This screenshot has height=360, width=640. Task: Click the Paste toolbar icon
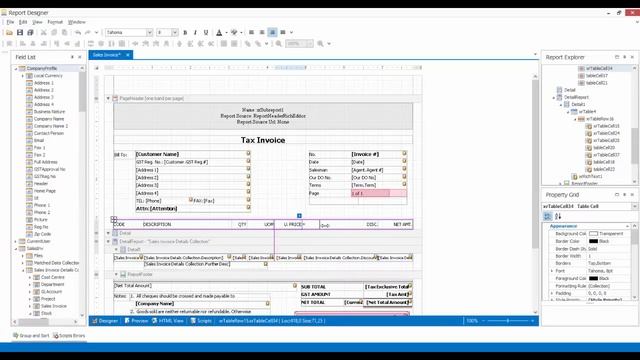[64, 32]
